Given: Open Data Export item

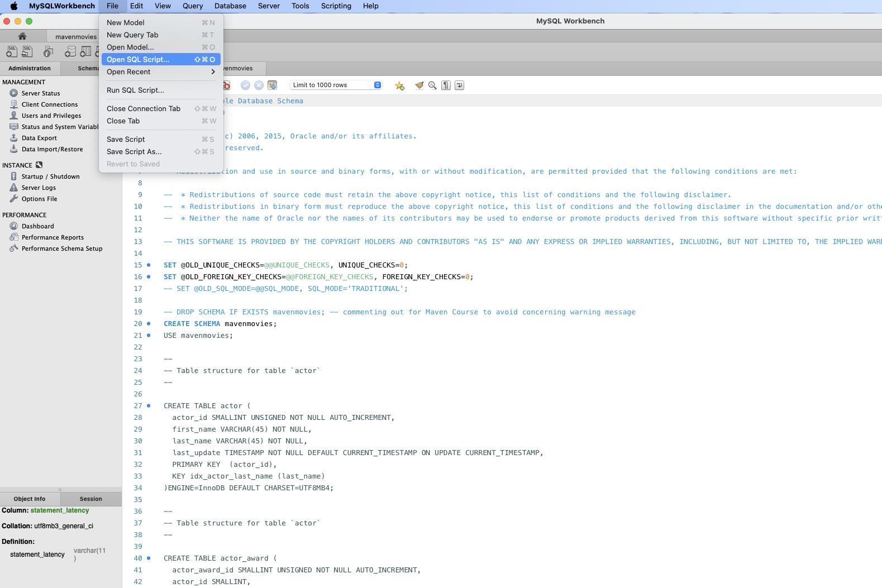Looking at the screenshot, I should point(39,138).
